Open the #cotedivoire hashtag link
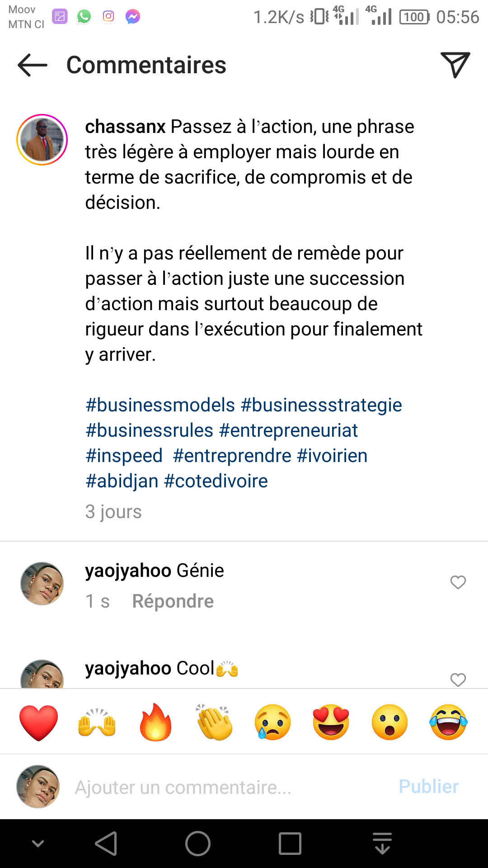Image resolution: width=488 pixels, height=868 pixels. tap(216, 481)
